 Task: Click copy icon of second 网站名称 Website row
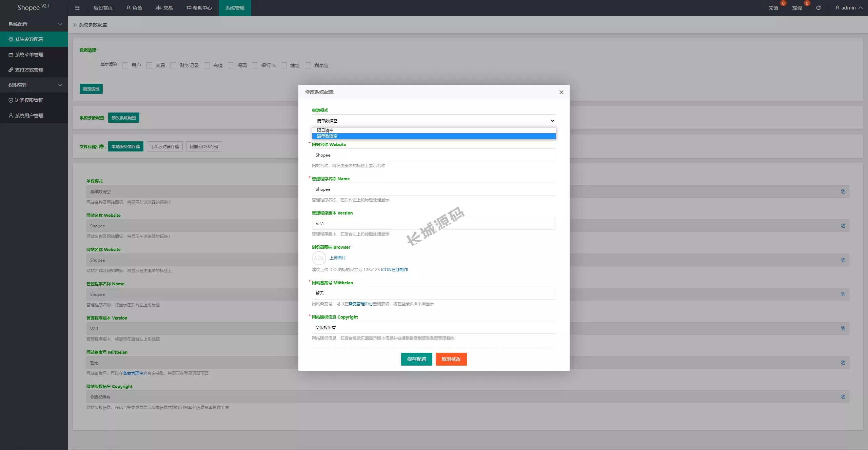tap(843, 260)
